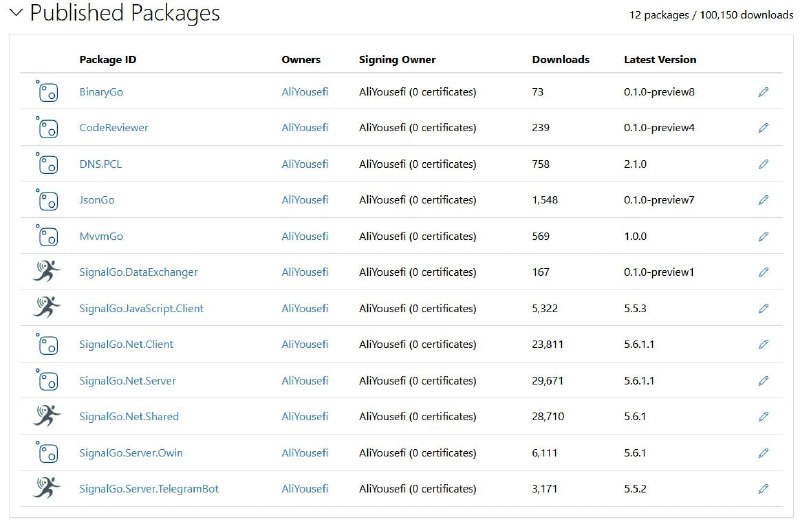The image size is (800, 524).
Task: Open the SignalGo.Server.Owin package link
Action: (x=131, y=453)
